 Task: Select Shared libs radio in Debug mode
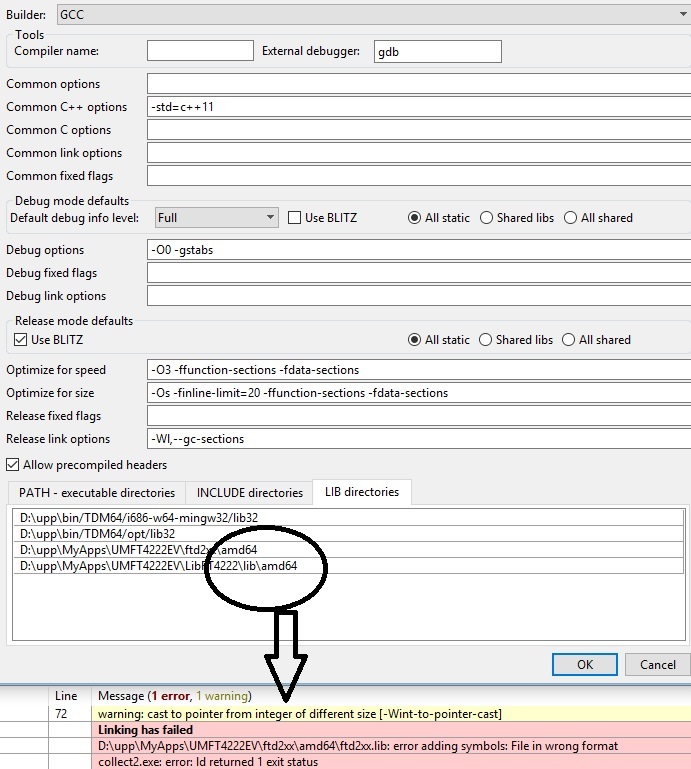[x=487, y=218]
